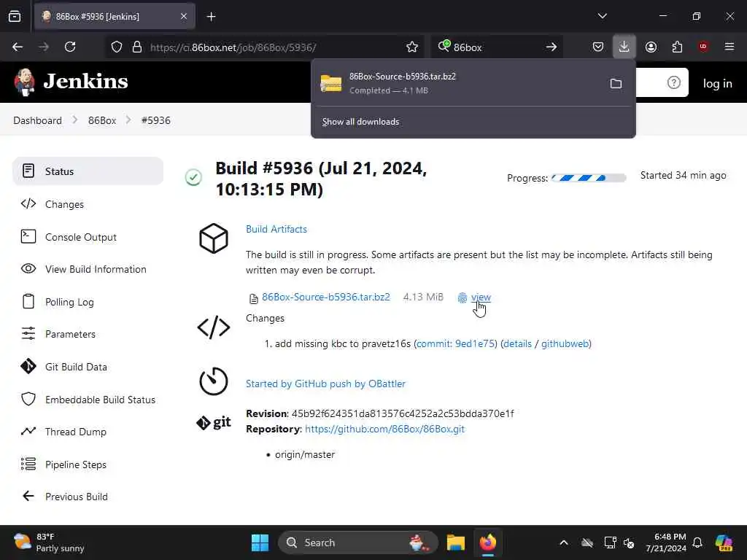The image size is (747, 560).
Task: Select Status in the sidebar
Action: [88, 171]
